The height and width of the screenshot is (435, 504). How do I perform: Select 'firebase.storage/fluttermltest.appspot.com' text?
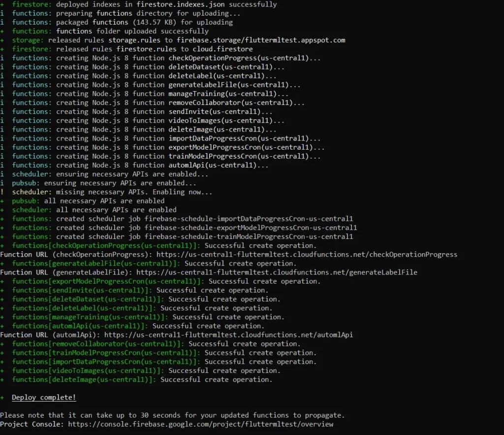261,40
